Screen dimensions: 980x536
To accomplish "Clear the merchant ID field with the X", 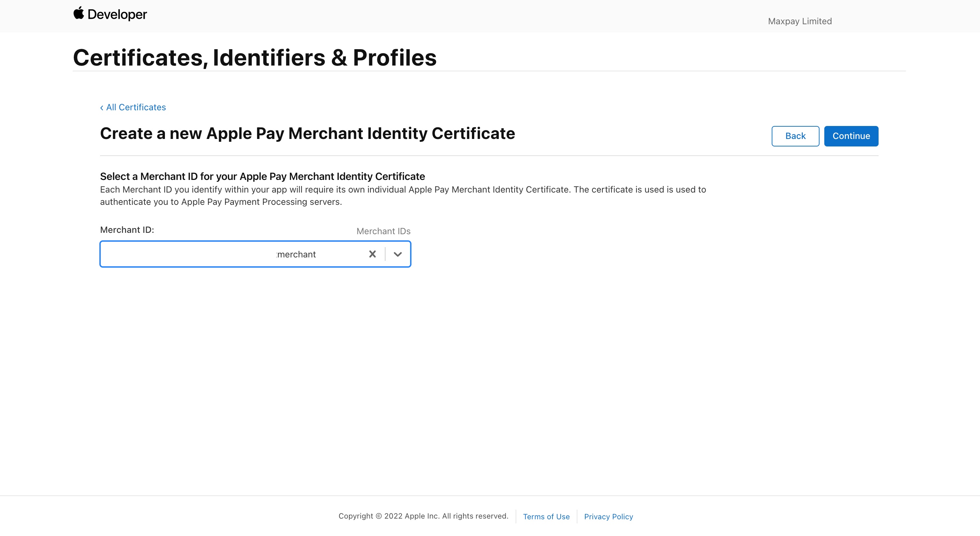I will (372, 254).
